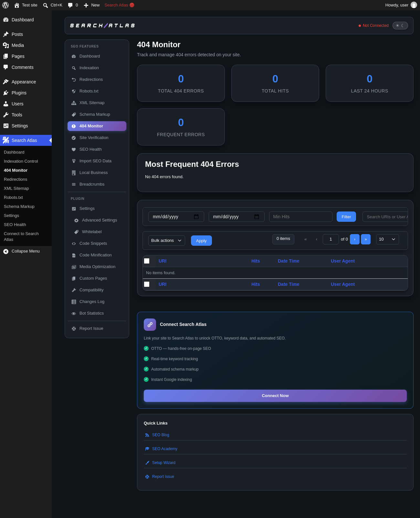Sort by Date Time in table header
The width and height of the screenshot is (420, 518).
[289, 261]
